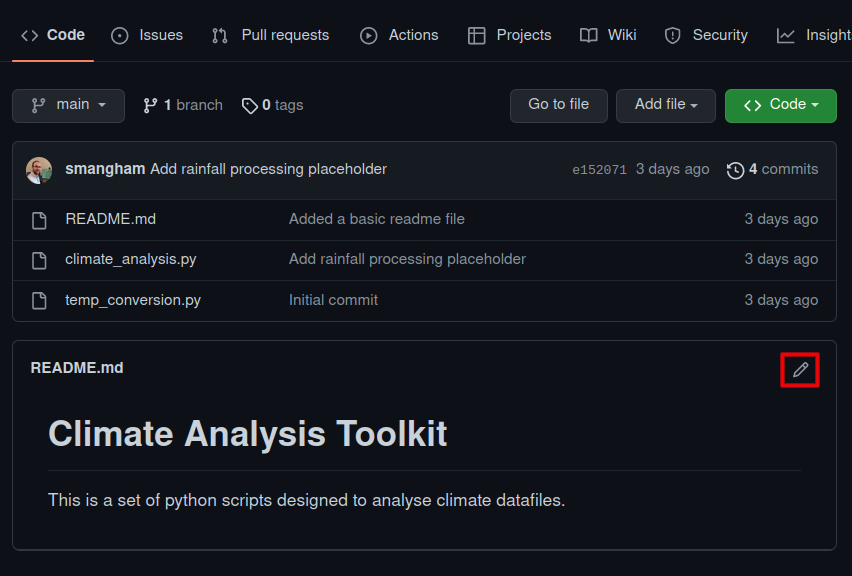Open smangham's profile avatar
Image resolution: width=852 pixels, height=576 pixels.
38,169
